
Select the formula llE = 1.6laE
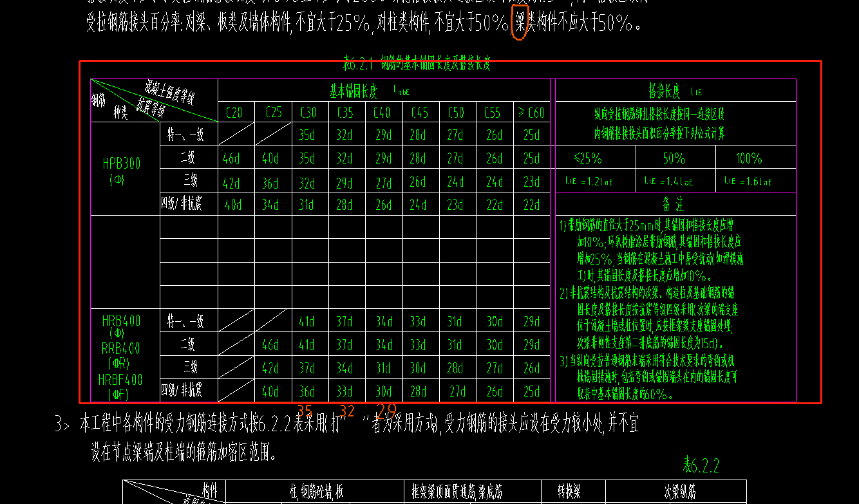click(748, 182)
